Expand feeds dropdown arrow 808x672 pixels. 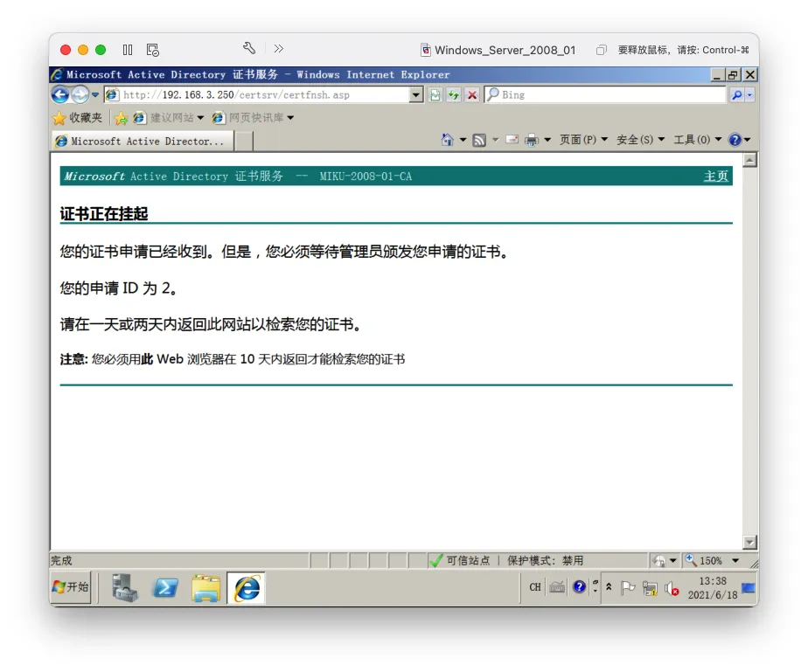495,140
